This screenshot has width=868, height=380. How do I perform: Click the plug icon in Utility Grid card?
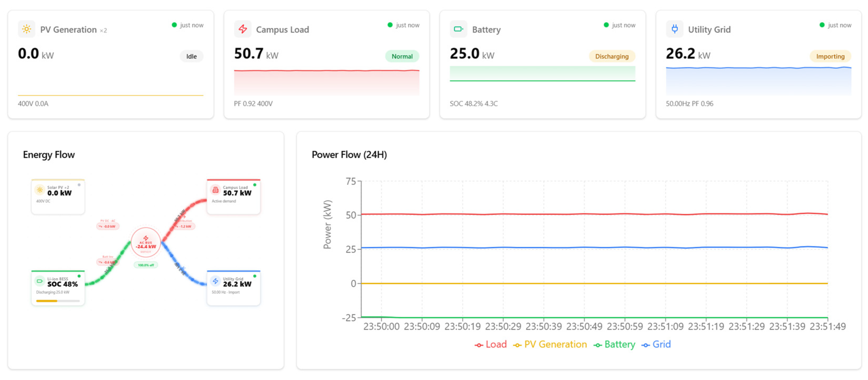coord(675,29)
